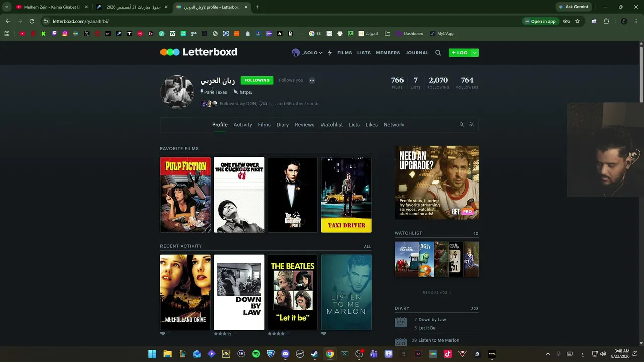Image resolution: width=644 pixels, height=362 pixels.
Task: Open the MyCV.gg bookmark
Action: coord(442,34)
